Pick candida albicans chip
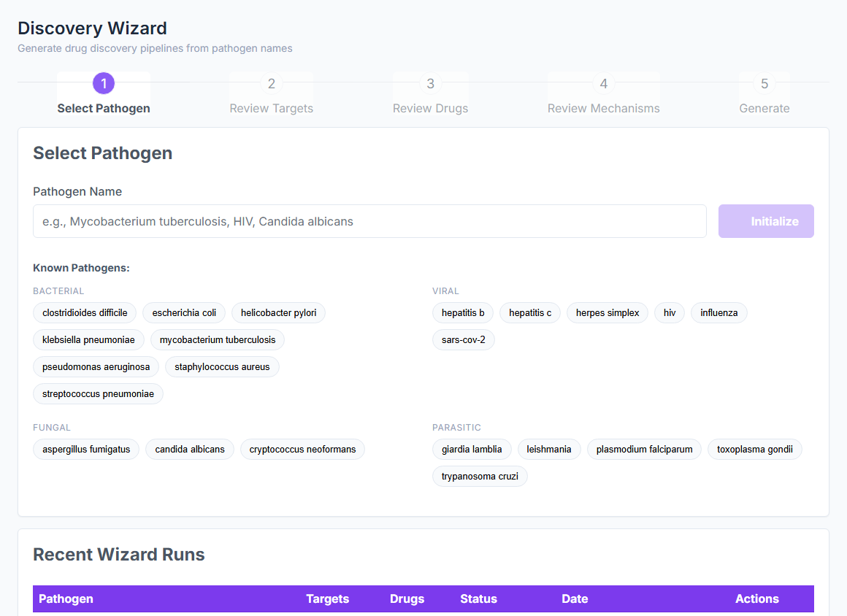847x616 pixels. click(x=190, y=449)
